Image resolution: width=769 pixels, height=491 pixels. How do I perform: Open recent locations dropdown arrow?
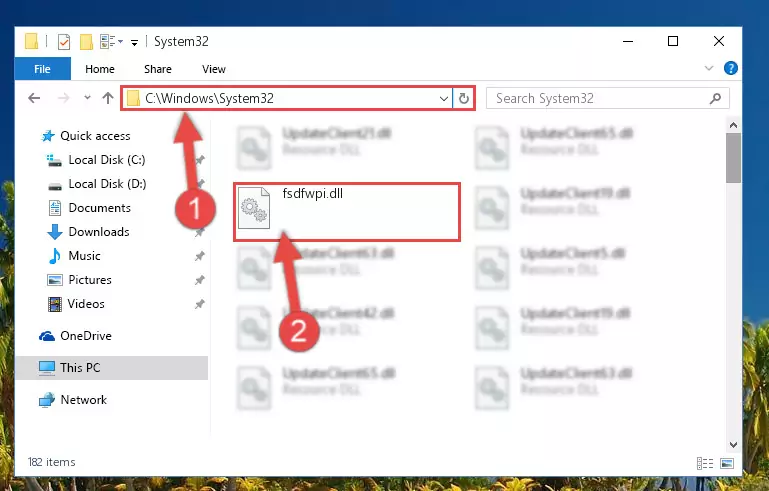coord(87,98)
